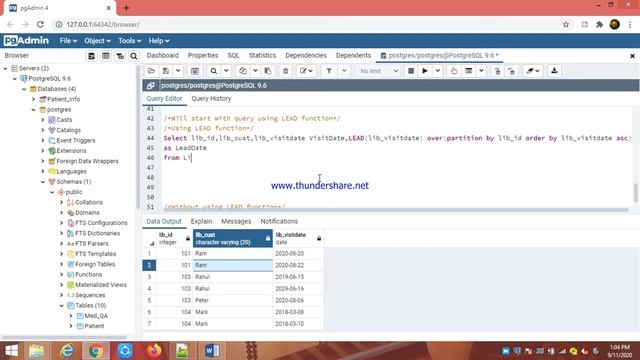Switch to the Properties tab
This screenshot has height=360, width=640.
coord(203,56)
